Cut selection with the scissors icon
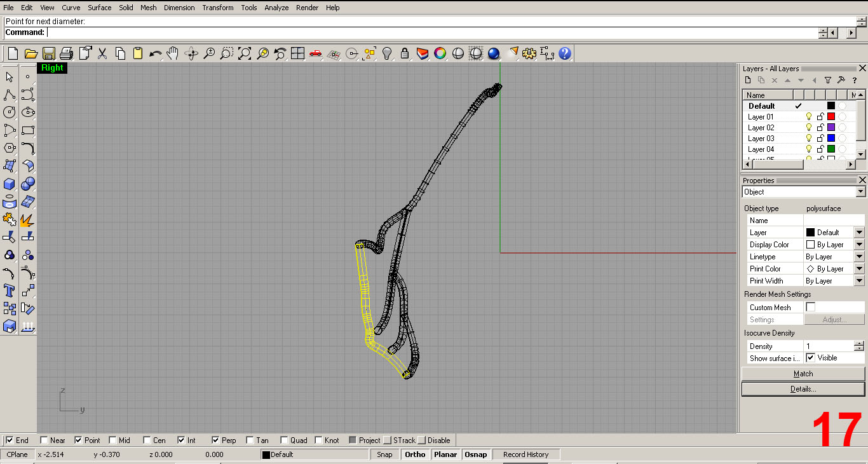The width and height of the screenshot is (868, 464). (x=102, y=54)
